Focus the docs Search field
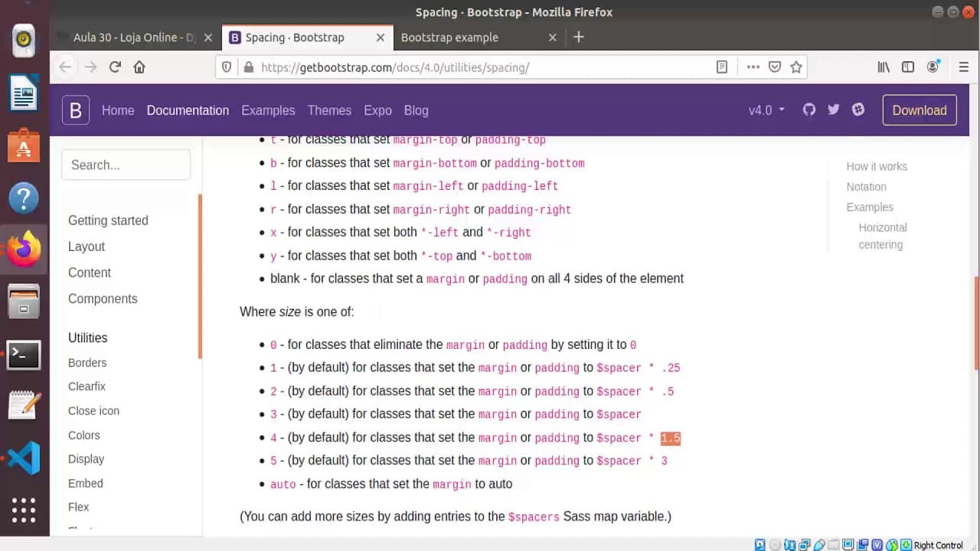 126,165
